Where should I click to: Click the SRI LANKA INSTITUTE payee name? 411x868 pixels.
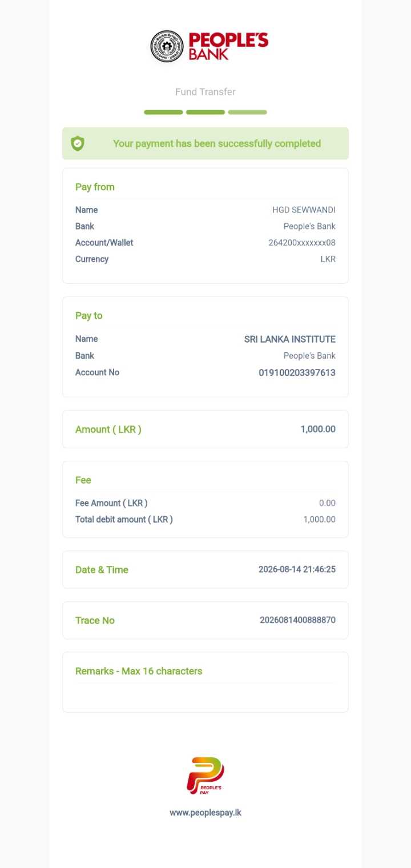[x=290, y=339]
